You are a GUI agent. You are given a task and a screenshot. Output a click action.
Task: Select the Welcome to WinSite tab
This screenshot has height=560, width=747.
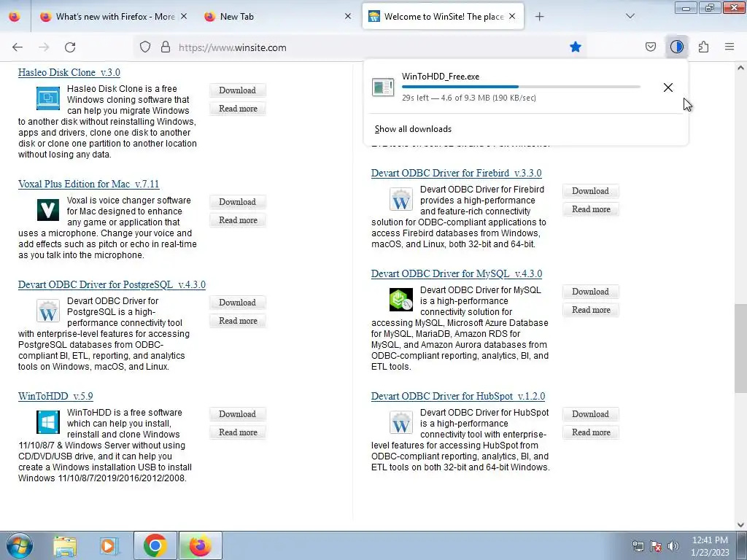(443, 17)
